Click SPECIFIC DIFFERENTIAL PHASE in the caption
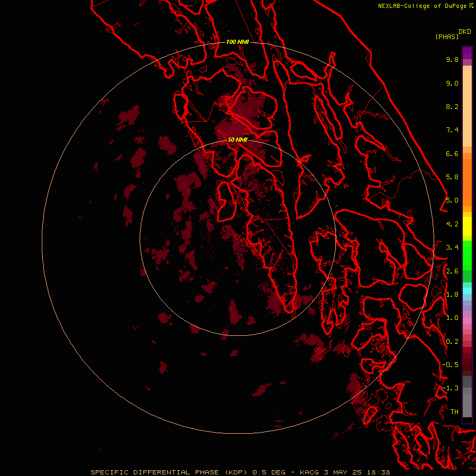476x476 pixels. pos(154,472)
